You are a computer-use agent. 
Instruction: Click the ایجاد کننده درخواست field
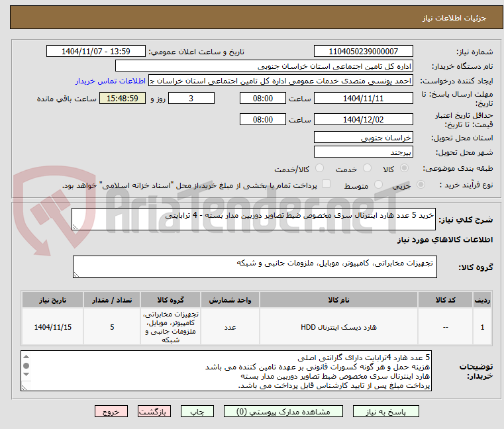pyautogui.click(x=281, y=81)
